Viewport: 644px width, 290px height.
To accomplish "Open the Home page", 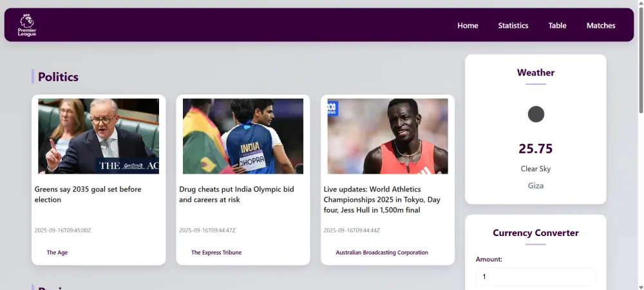I will [x=468, y=26].
